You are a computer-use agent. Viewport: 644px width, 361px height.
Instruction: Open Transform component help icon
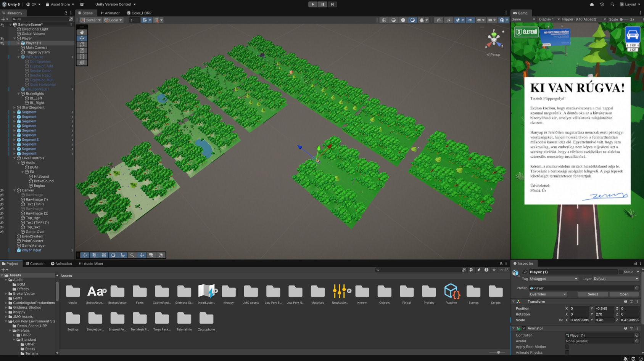click(625, 302)
